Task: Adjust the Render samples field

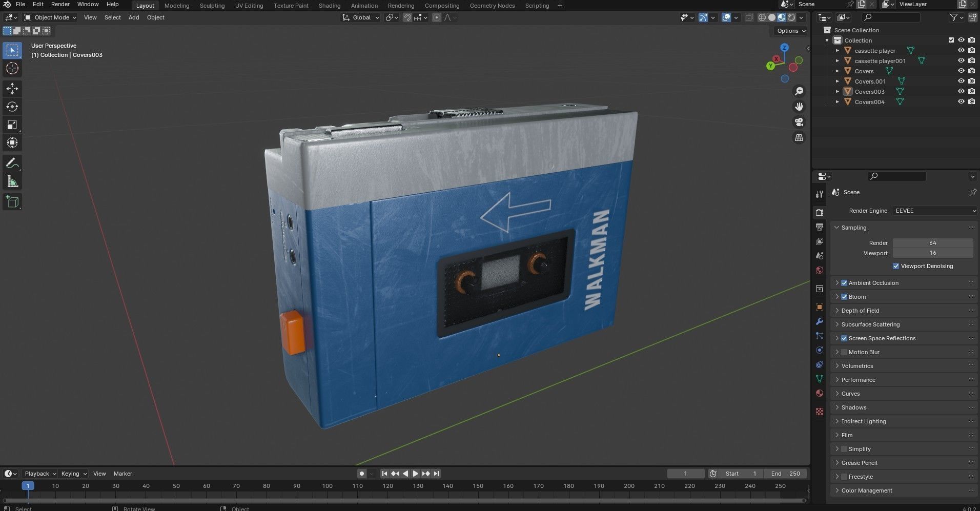Action: click(x=933, y=243)
